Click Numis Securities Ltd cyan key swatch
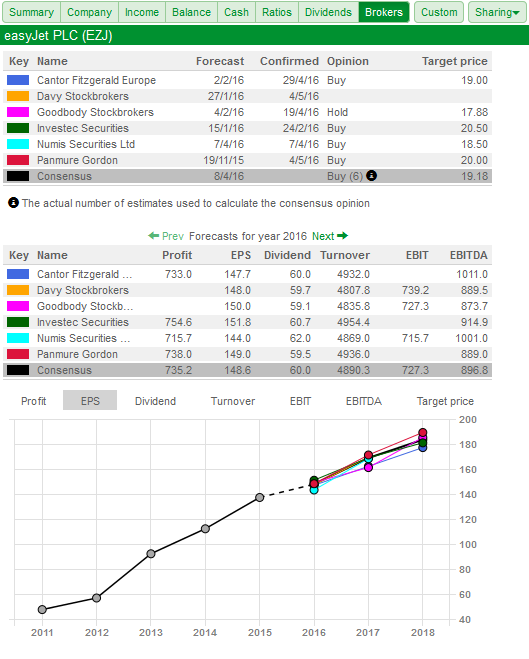 pos(18,144)
